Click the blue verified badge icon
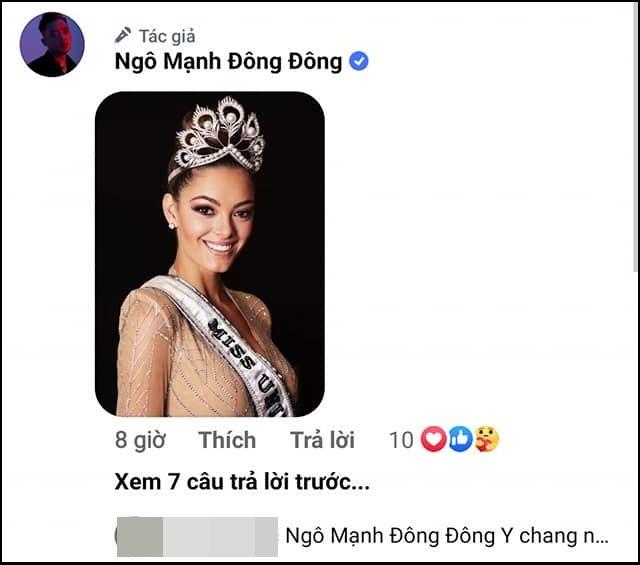The height and width of the screenshot is (565, 640). tap(359, 62)
